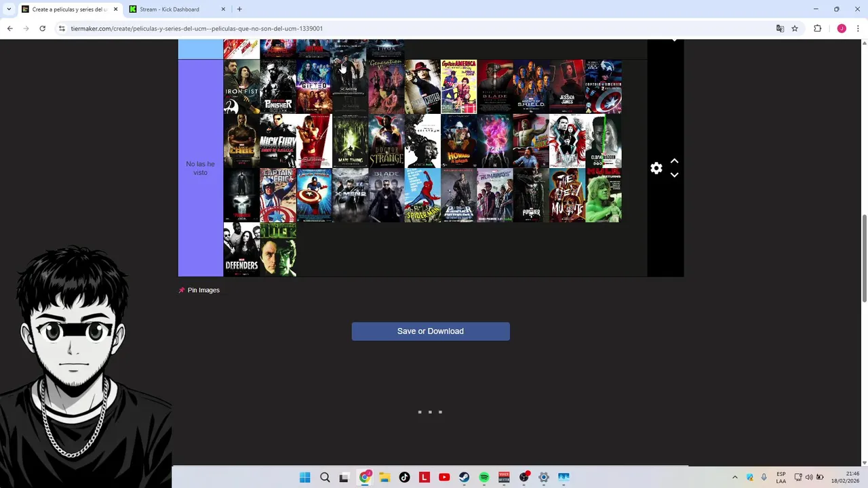Bookmark this page with star

795,28
